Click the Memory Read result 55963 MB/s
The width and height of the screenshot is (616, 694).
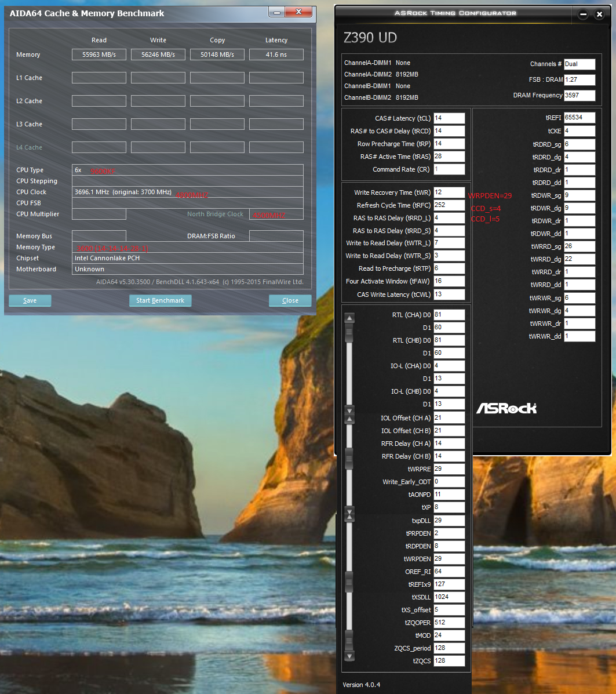[x=99, y=54]
